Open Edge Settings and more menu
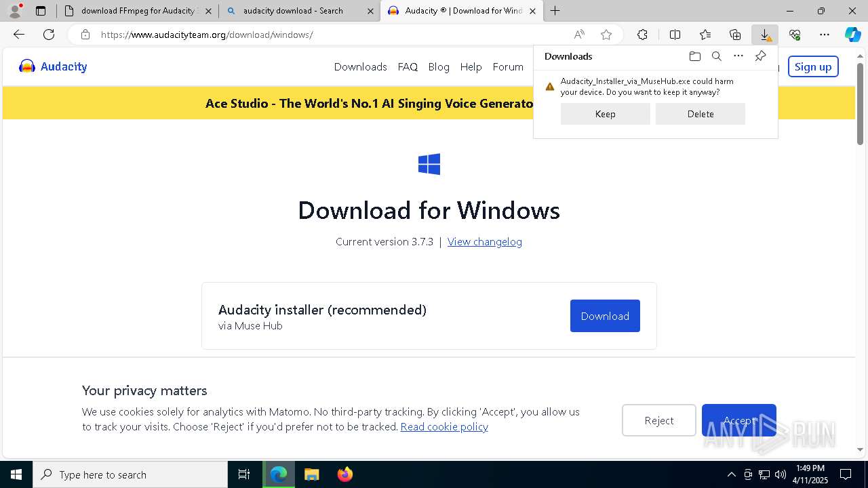 click(x=825, y=35)
